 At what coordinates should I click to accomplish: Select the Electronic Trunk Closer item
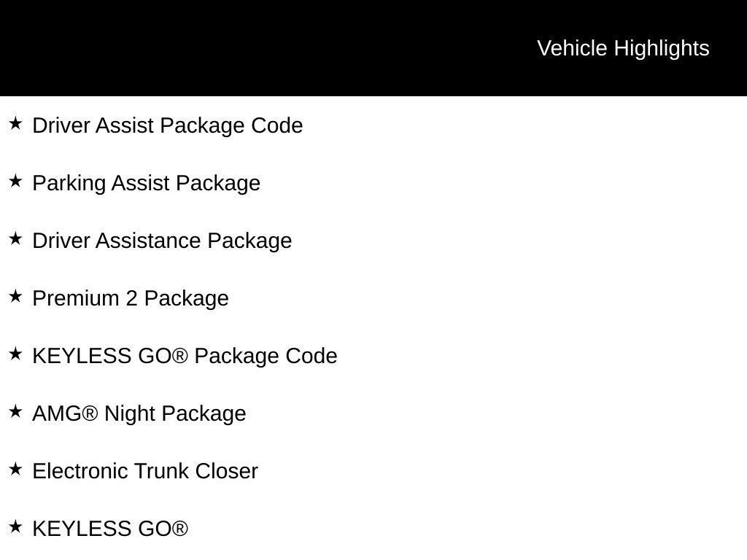coord(145,471)
